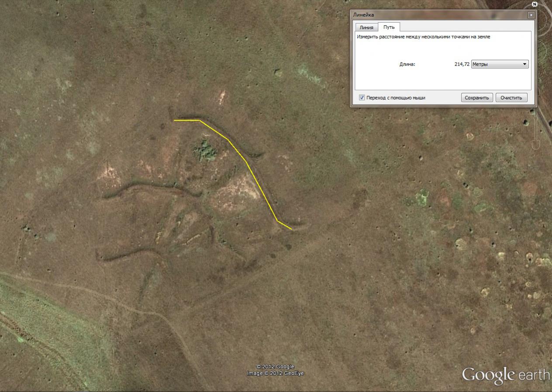Click the N north compass marker
This screenshot has height=392, width=552.
pyautogui.click(x=535, y=4)
